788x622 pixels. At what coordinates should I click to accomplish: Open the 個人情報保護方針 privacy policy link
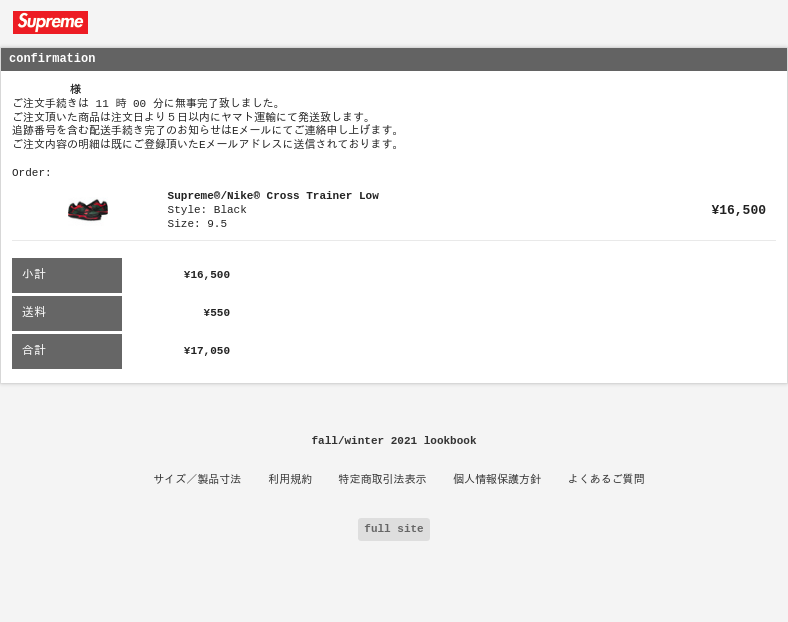(497, 479)
